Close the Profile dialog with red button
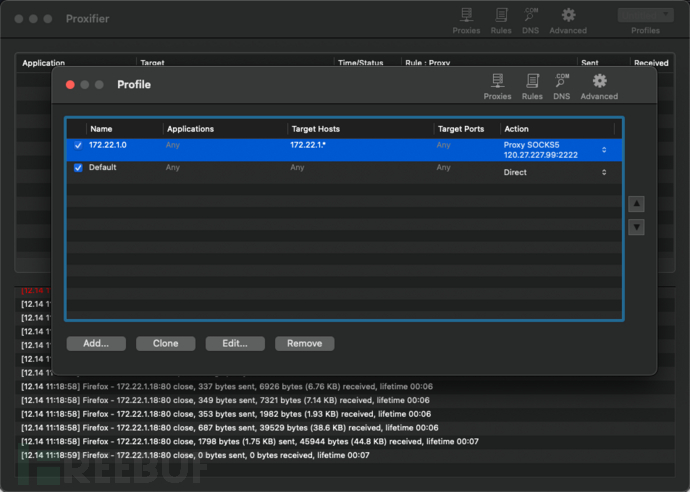The height and width of the screenshot is (492, 690). [x=70, y=85]
